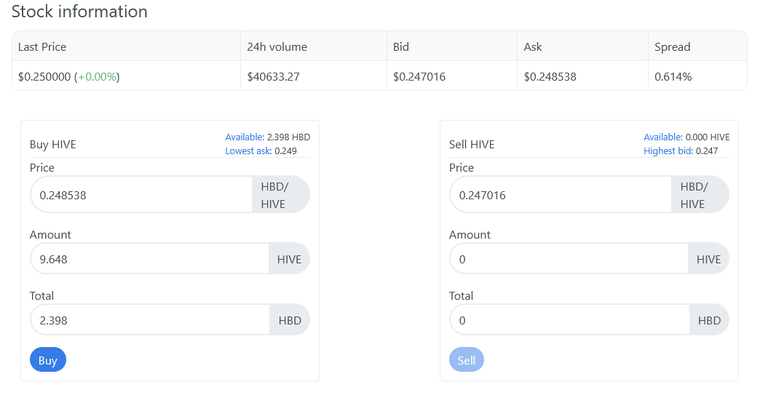Select the Last Price value $0.250000
Image resolution: width=768 pixels, height=400 pixels.
pyautogui.click(x=45, y=77)
